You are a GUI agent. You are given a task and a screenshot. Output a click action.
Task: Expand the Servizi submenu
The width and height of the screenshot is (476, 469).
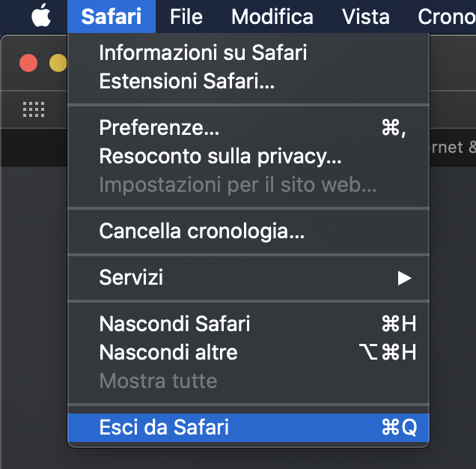click(x=248, y=277)
